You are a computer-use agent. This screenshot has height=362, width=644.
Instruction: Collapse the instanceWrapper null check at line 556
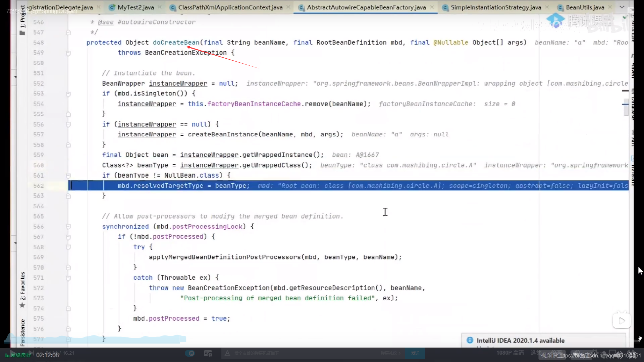[68, 124]
